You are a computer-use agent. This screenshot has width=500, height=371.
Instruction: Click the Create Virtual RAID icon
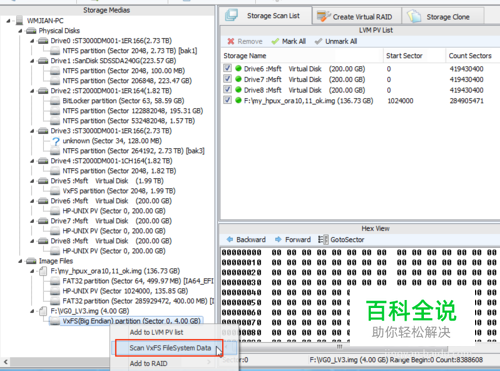coord(323,16)
